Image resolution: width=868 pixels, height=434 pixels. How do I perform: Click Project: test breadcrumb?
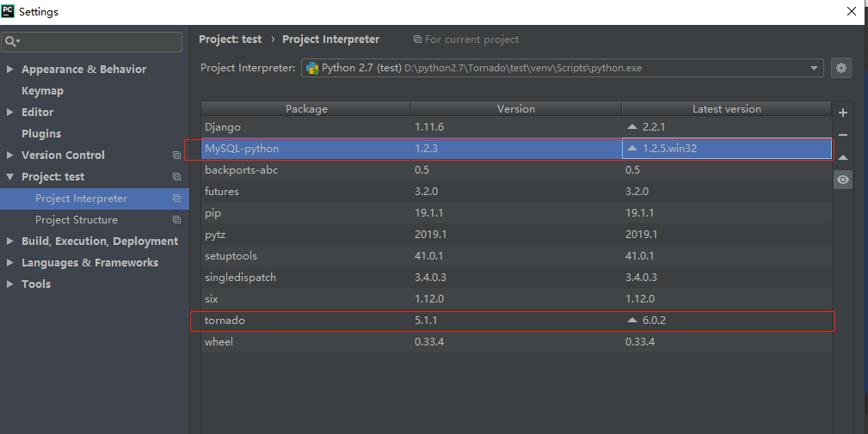(230, 40)
